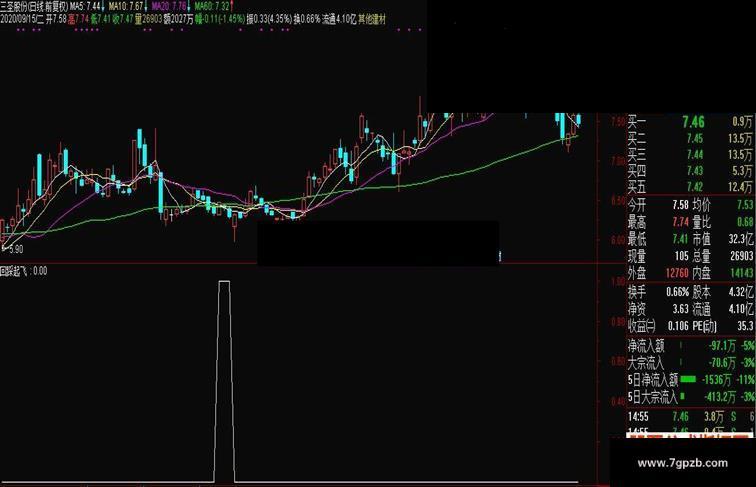Screen dimensions: 756x487
Task: Click the 换手 value 0.66% in quote panel
Action: 677,292
